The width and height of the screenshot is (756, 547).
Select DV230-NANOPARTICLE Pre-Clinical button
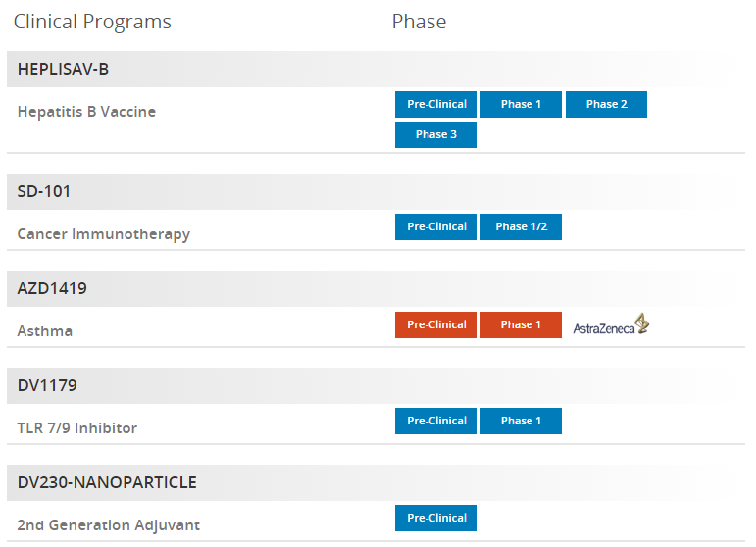tap(436, 518)
